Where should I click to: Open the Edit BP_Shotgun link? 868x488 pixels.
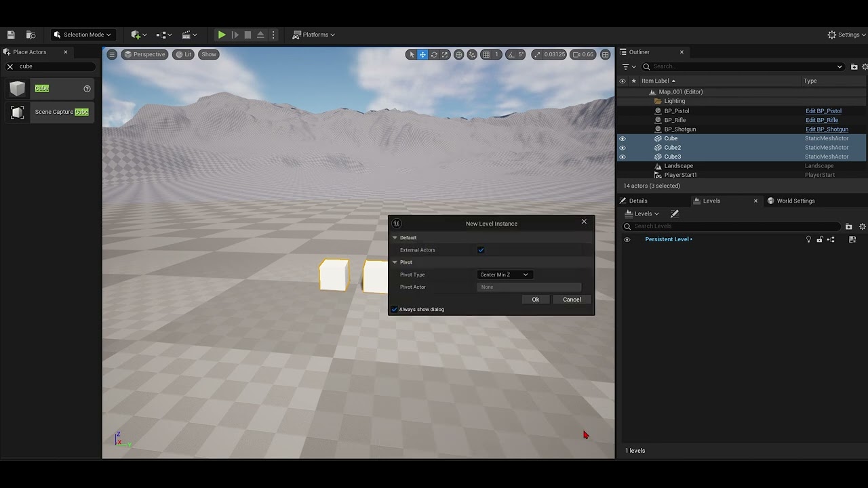(827, 129)
